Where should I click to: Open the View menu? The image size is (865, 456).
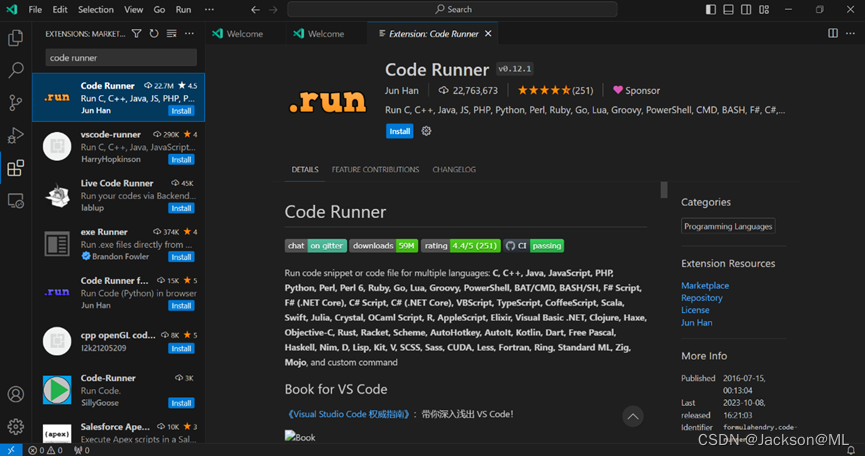pyautogui.click(x=134, y=9)
